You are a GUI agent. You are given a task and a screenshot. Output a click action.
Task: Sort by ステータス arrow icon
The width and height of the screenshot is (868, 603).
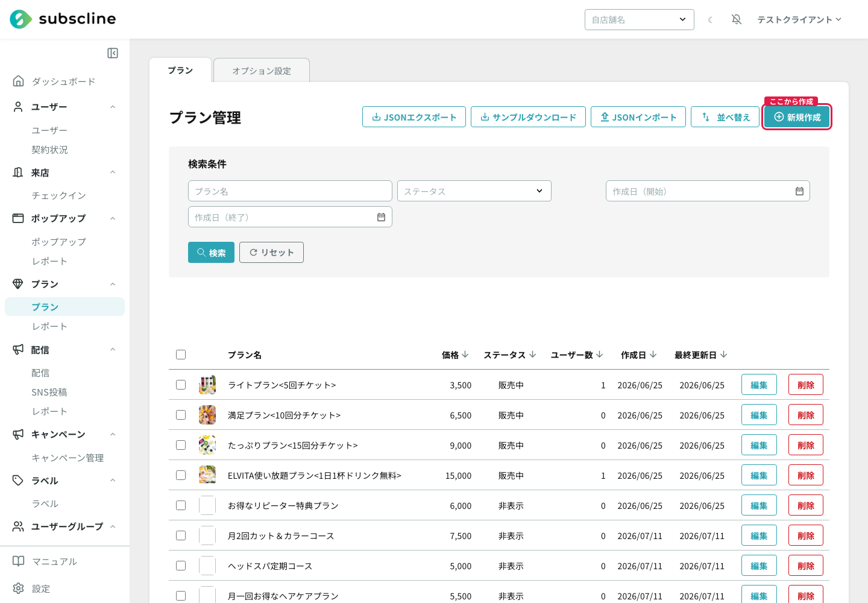(x=532, y=355)
